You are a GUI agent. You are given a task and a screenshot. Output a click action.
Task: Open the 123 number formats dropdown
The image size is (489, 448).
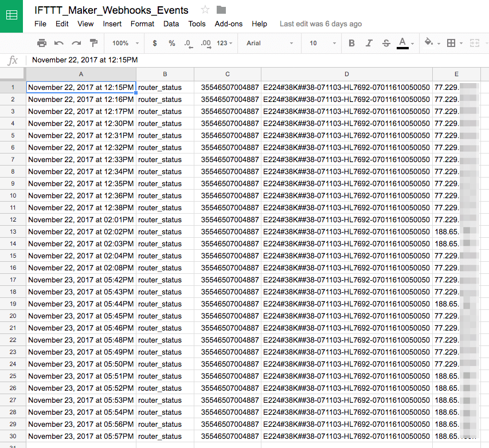pos(225,43)
